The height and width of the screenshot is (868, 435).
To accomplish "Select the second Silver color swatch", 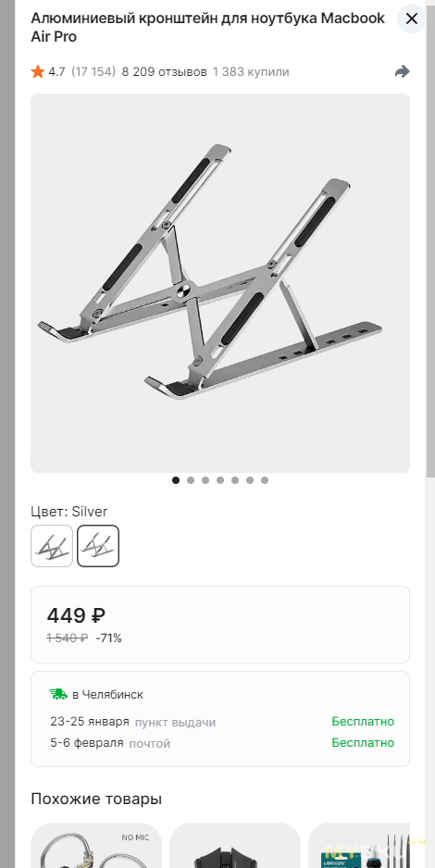I will (x=98, y=546).
